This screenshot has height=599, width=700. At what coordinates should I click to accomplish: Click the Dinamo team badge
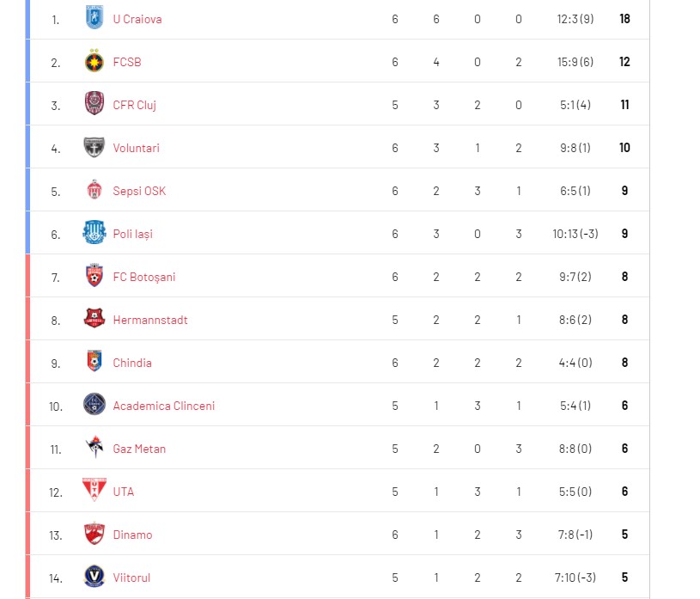click(94, 535)
